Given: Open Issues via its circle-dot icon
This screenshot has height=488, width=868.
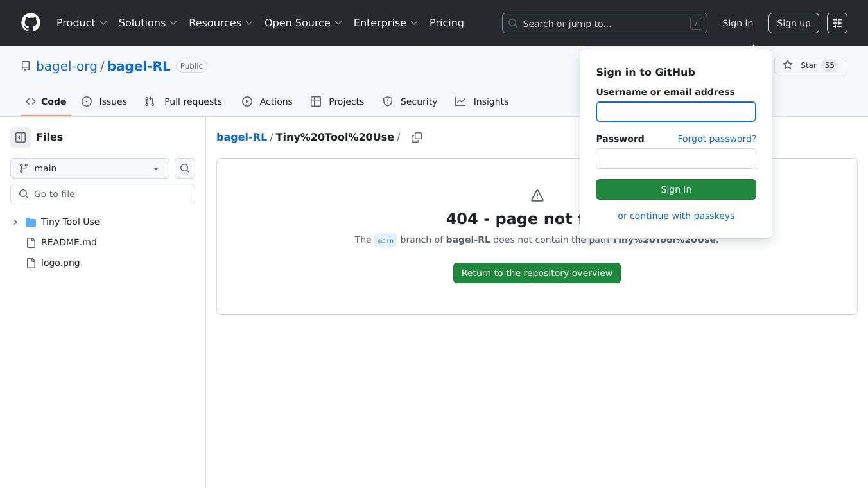Looking at the screenshot, I should click(x=87, y=101).
